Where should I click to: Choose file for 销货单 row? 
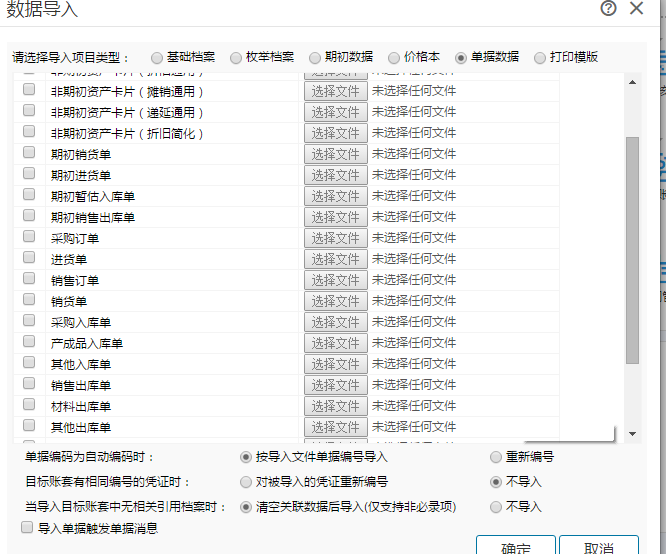tap(335, 302)
